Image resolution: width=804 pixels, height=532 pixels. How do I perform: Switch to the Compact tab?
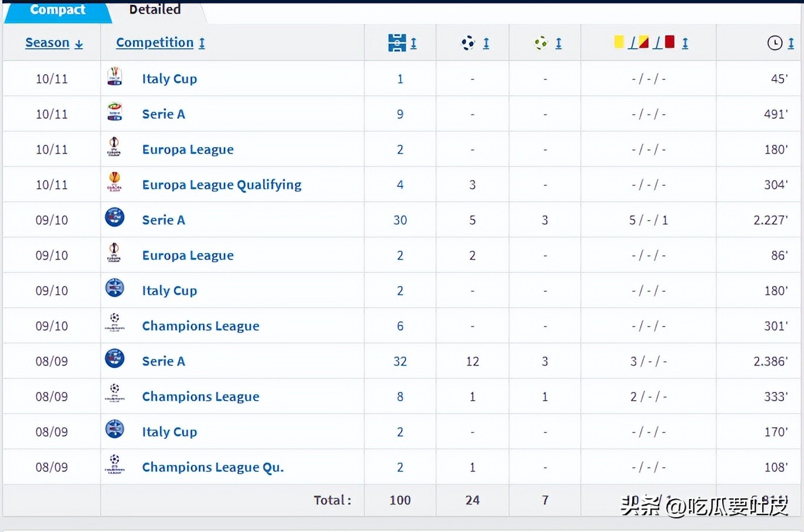(58, 10)
